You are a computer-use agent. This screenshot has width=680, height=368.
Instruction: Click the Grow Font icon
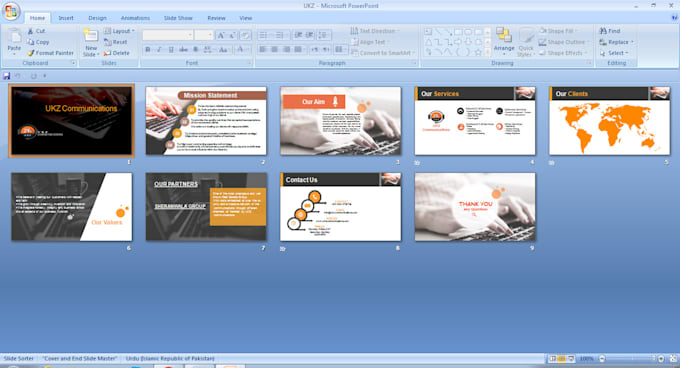[x=221, y=35]
